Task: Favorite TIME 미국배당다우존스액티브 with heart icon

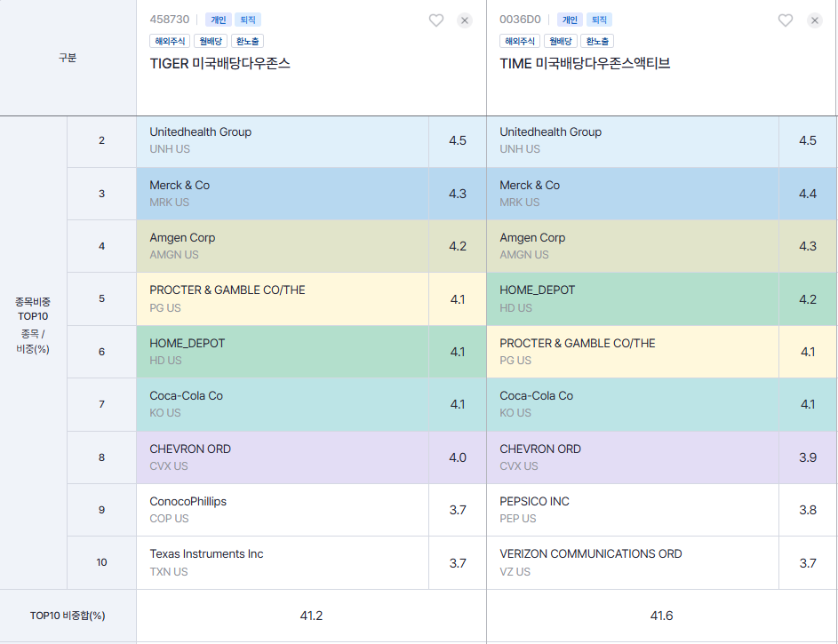Action: (x=785, y=20)
